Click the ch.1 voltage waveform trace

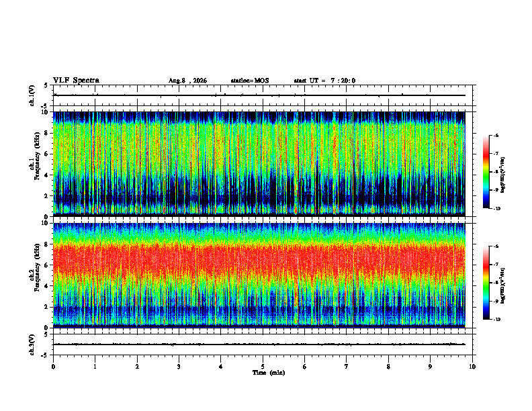(259, 95)
